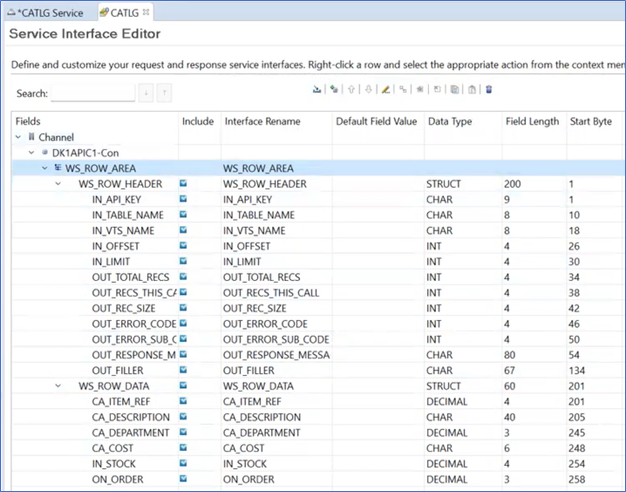Select the OUT_ERROR_CODE field row
This screenshot has height=492, width=626.
[319, 324]
